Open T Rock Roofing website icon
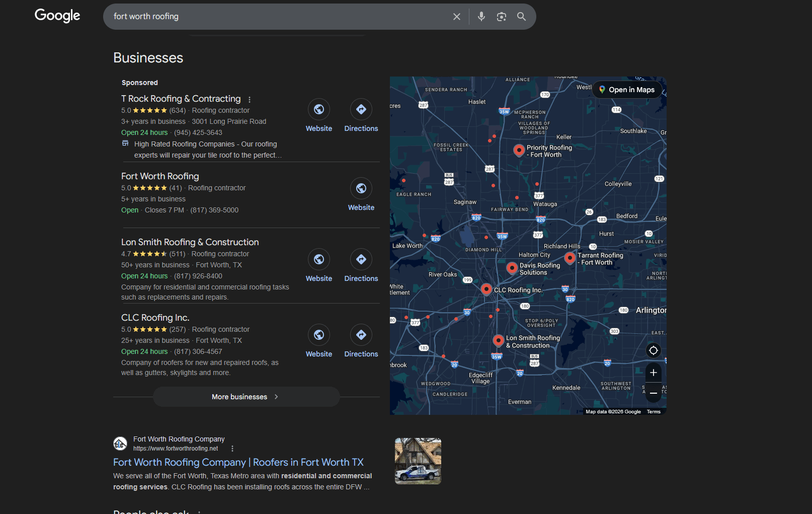The height and width of the screenshot is (514, 812). 318,110
